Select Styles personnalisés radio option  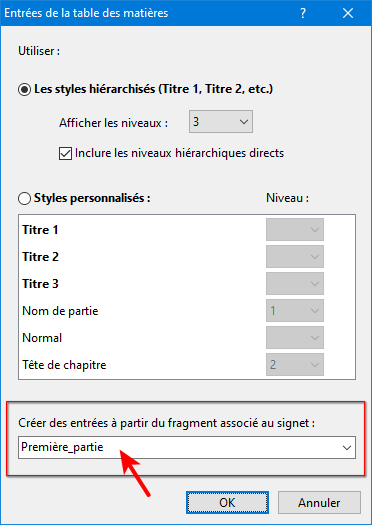pyautogui.click(x=24, y=198)
